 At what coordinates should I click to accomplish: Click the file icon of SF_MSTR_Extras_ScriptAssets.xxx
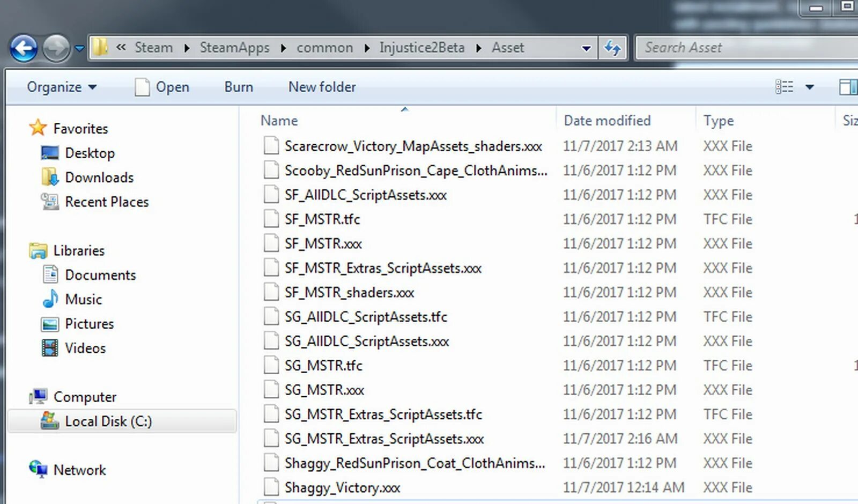point(271,268)
